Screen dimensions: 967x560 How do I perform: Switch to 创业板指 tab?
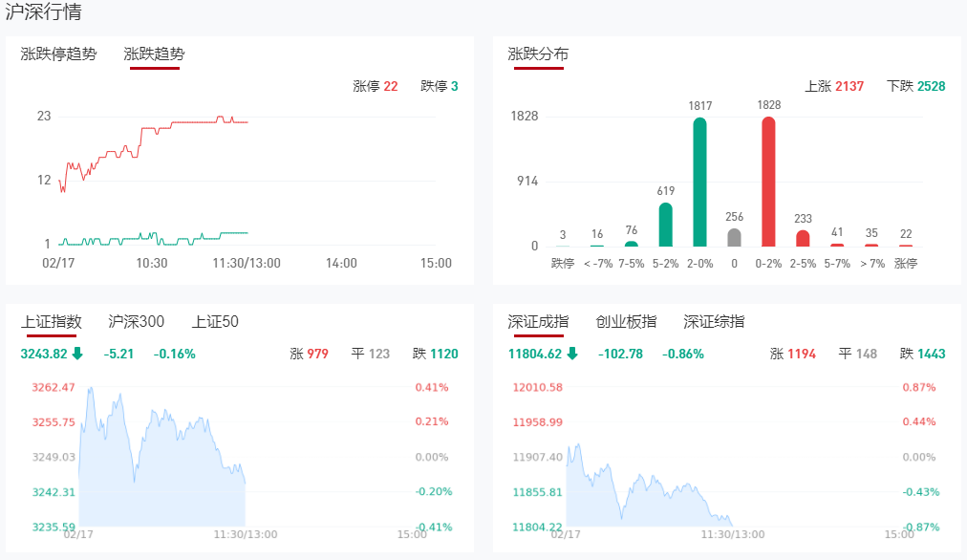click(626, 322)
